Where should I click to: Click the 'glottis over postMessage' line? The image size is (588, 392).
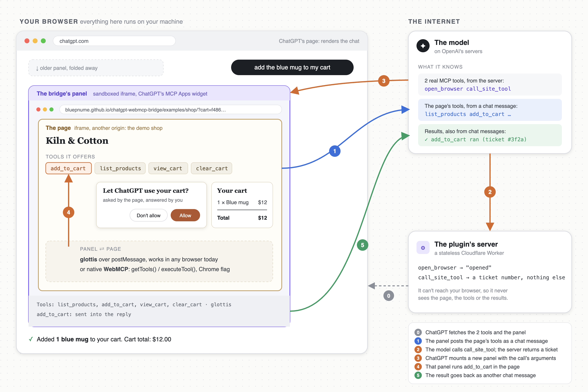pyautogui.click(x=149, y=259)
